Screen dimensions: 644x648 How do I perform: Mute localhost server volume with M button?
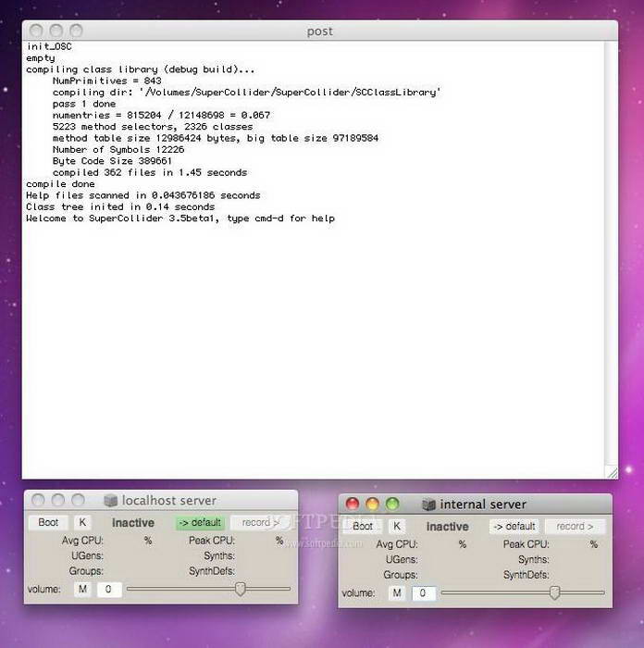82,589
